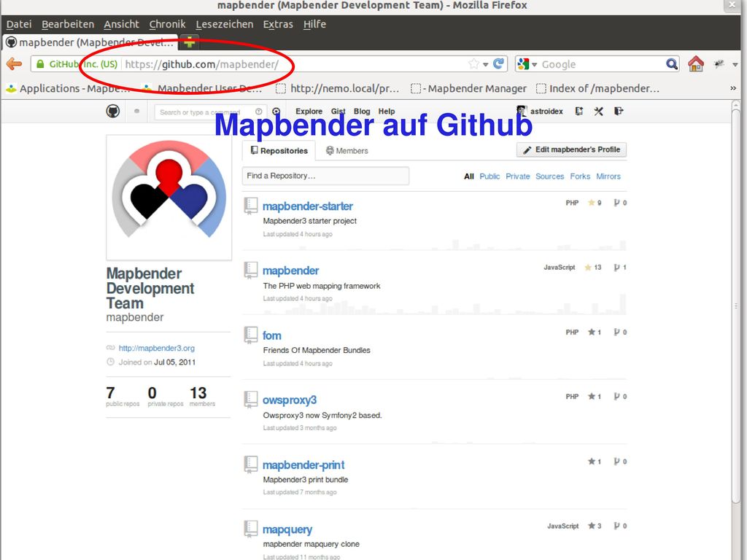The height and width of the screenshot is (560, 747).
Task: Open the Extras menu
Action: tap(278, 24)
